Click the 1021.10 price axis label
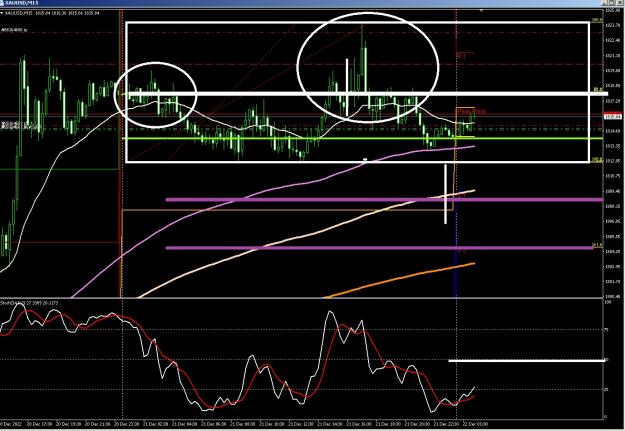625x431 pixels. coord(613,55)
